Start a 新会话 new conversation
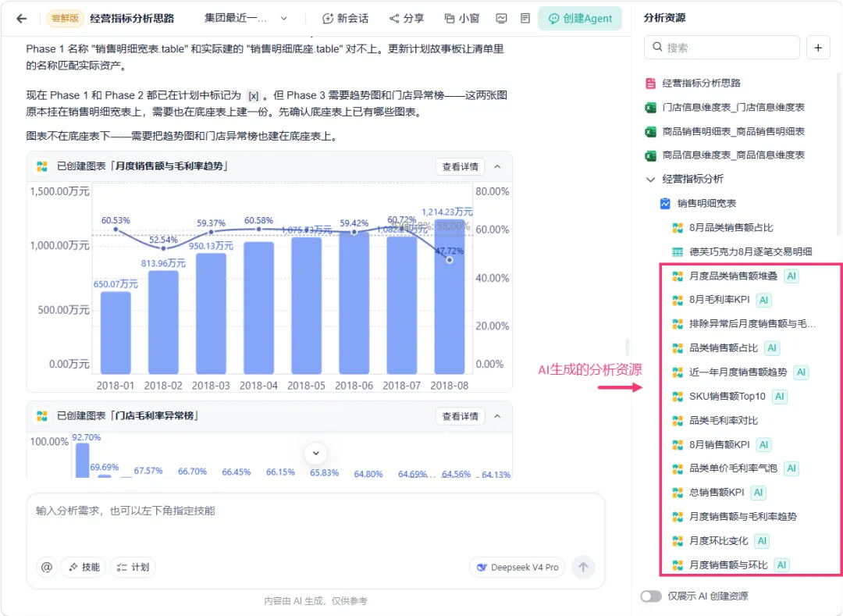Image resolution: width=843 pixels, height=616 pixels. [345, 19]
